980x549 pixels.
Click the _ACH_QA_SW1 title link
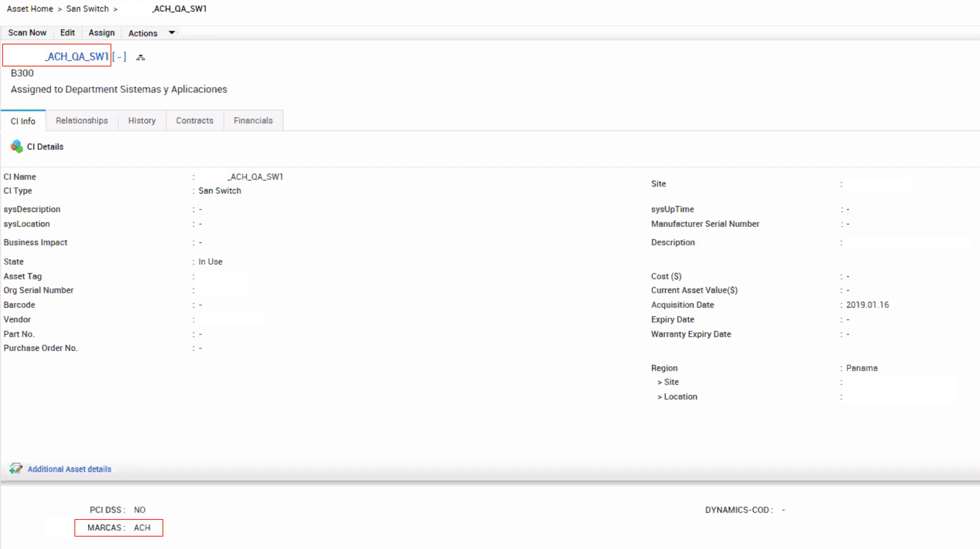coord(77,56)
